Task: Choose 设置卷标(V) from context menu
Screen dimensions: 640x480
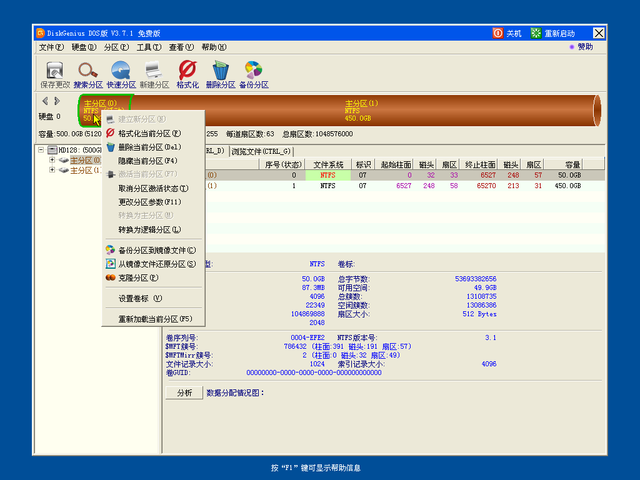Action: tap(153, 299)
